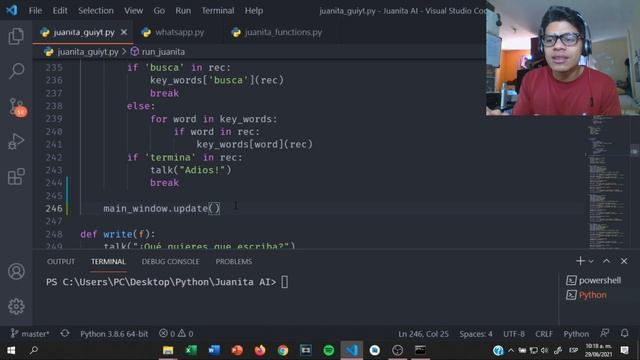Screen dimensions: 640x360
Task: Select the powershell terminal instance
Action: click(594, 280)
